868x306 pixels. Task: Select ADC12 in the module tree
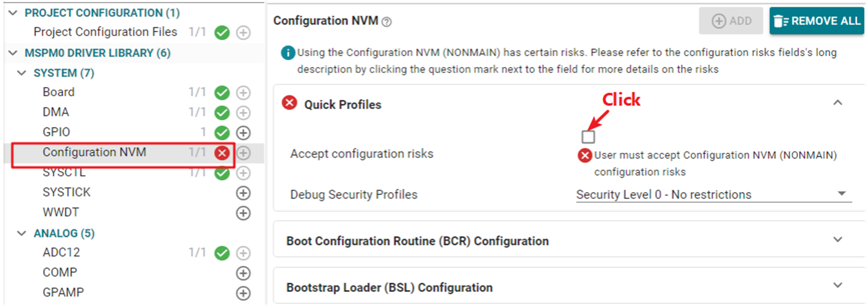61,253
